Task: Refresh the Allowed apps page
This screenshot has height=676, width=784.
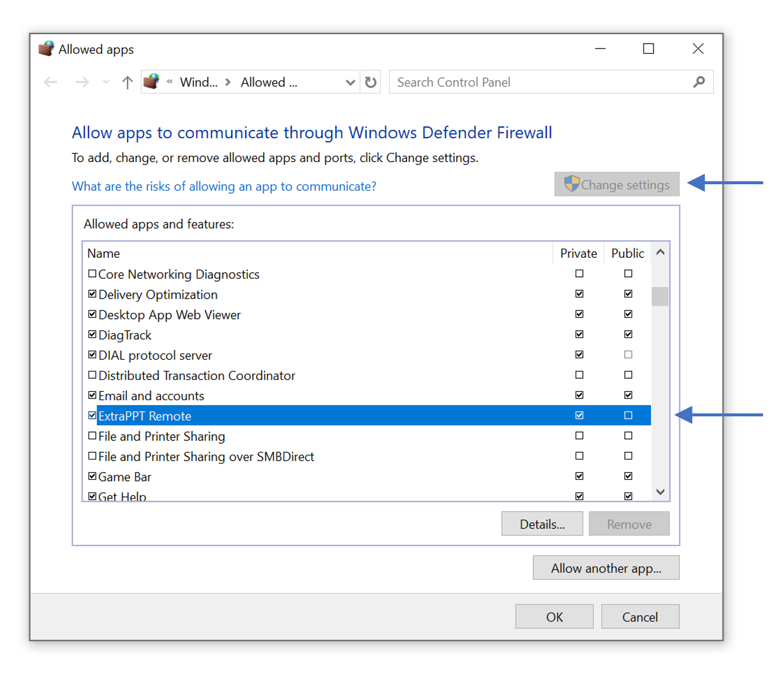Action: click(370, 82)
